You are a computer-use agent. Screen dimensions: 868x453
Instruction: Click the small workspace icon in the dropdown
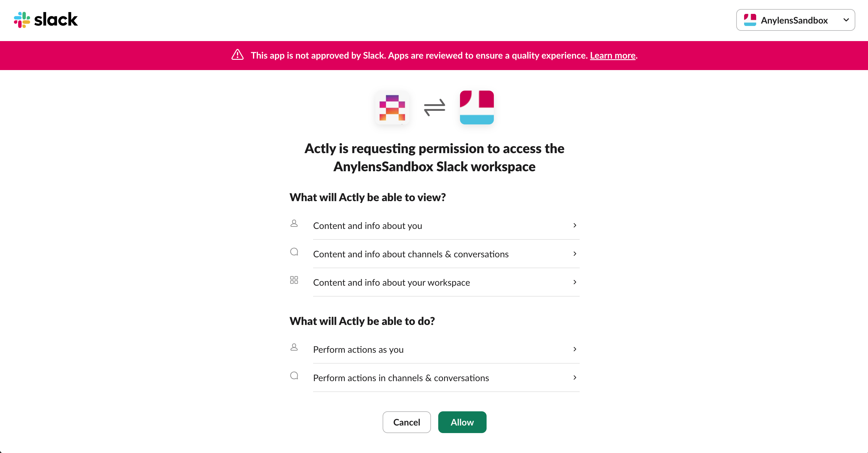click(x=750, y=20)
